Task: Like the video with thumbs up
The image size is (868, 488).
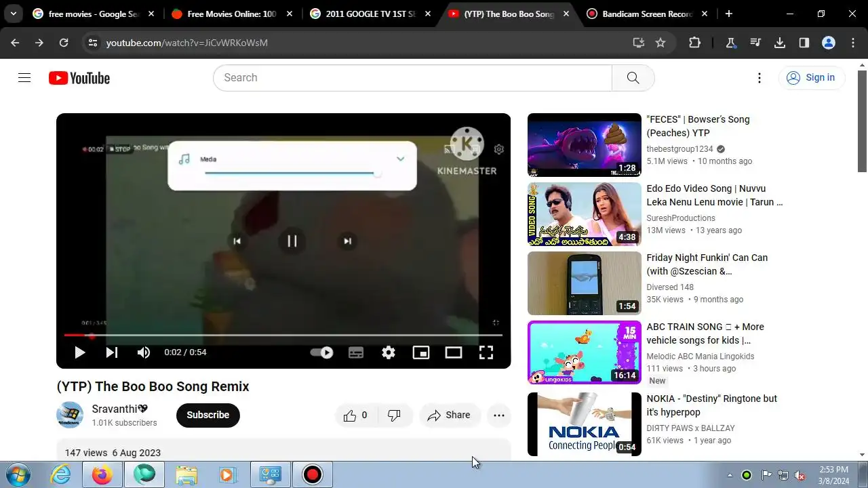Action: point(355,415)
